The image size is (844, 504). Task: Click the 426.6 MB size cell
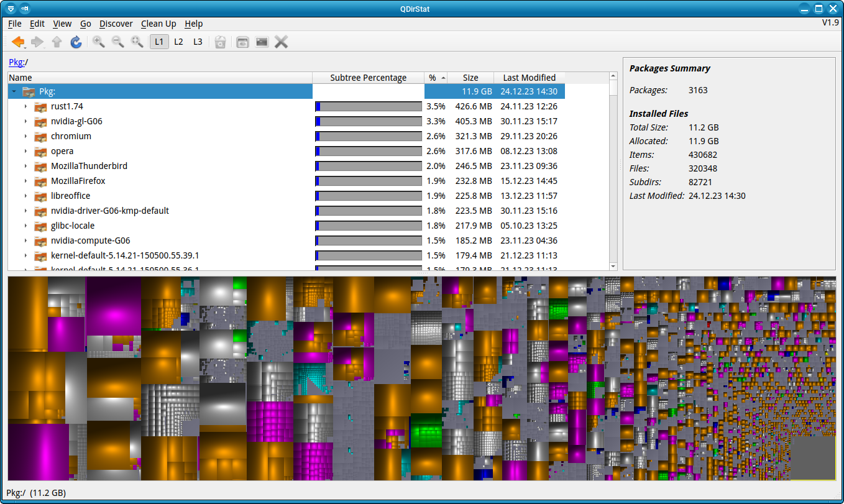tap(474, 106)
